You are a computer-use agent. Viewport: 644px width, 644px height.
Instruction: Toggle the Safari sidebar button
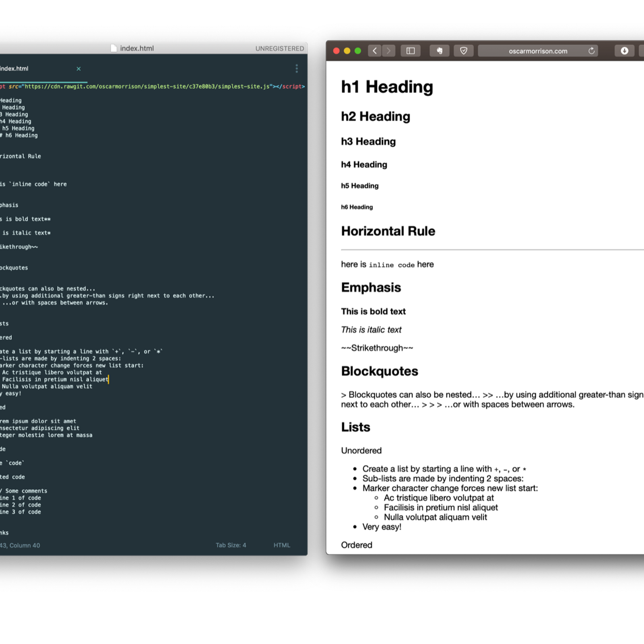410,51
